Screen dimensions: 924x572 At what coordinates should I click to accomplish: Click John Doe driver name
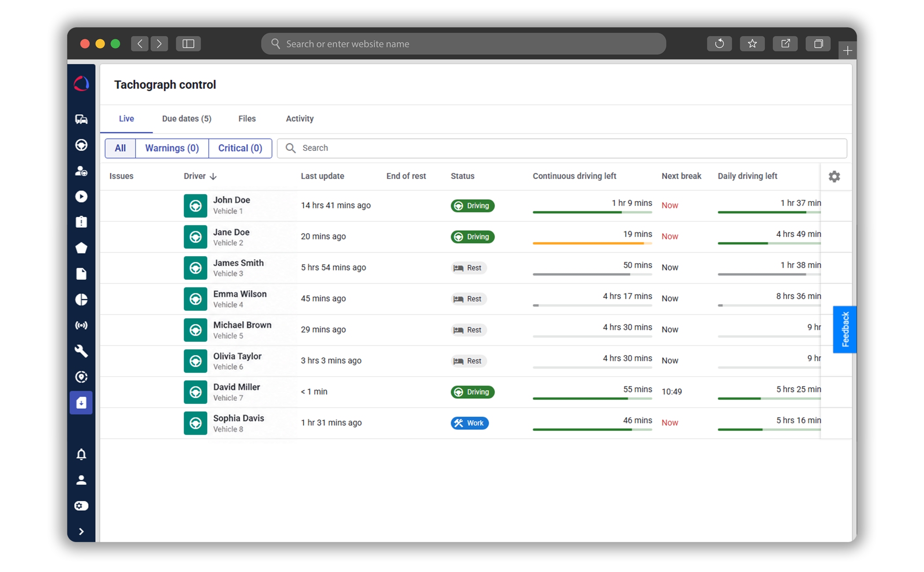click(231, 200)
